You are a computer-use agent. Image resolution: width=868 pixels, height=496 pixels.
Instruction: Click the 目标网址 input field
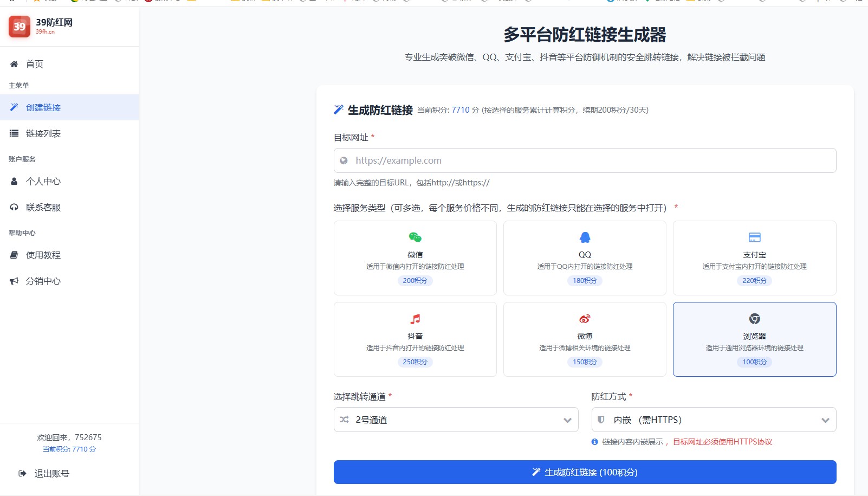[x=585, y=160]
